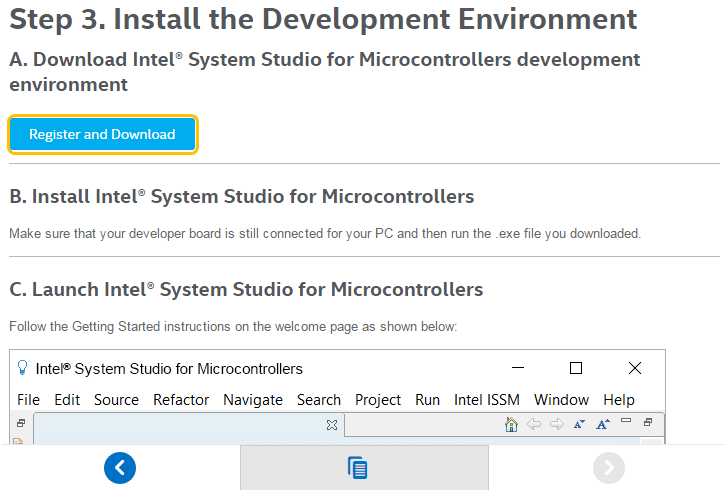Open the Search menu
Screen dimensions: 728x490
click(x=319, y=400)
